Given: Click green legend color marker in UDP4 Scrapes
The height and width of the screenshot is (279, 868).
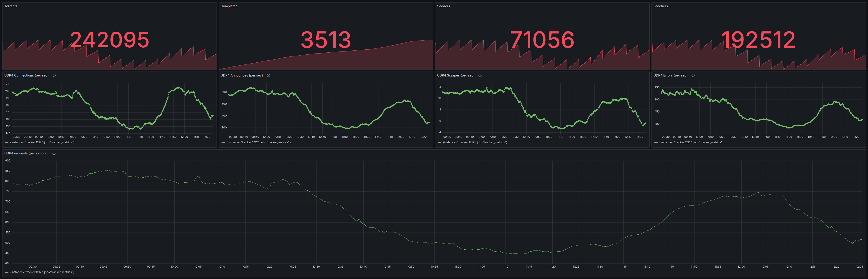Looking at the screenshot, I should click(439, 143).
